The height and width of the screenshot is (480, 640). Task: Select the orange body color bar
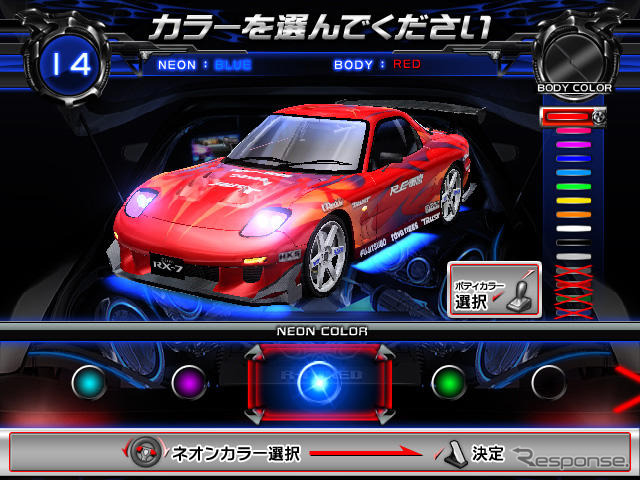[573, 215]
